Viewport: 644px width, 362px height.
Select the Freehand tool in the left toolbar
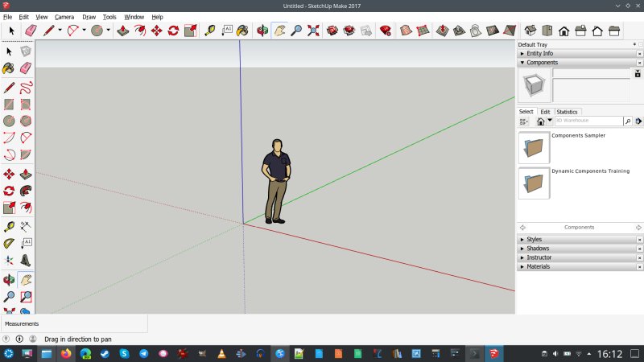click(x=26, y=88)
